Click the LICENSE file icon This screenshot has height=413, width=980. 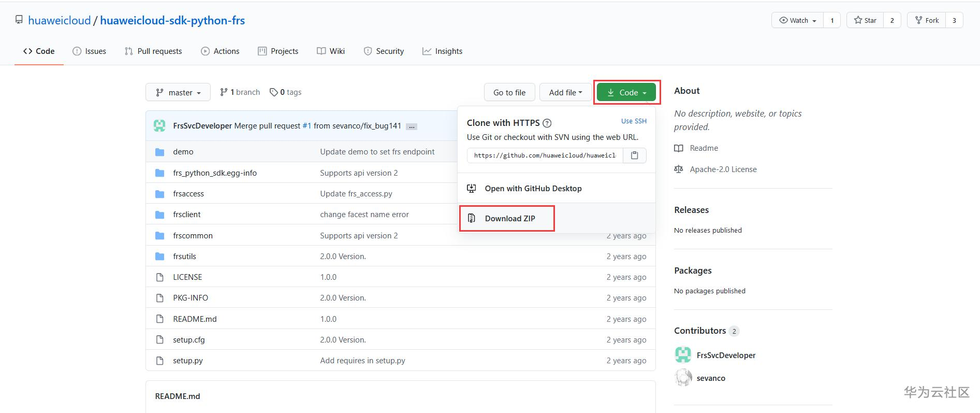(160, 277)
